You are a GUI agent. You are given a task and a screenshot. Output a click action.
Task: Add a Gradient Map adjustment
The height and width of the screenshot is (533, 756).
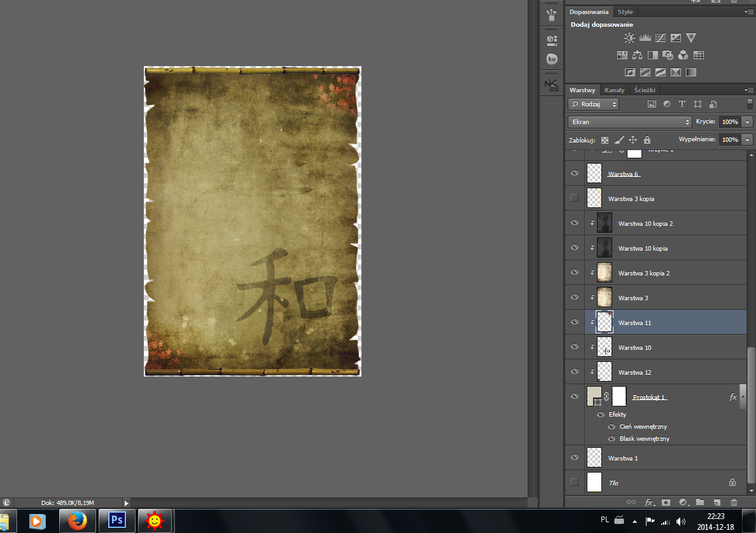tap(691, 73)
